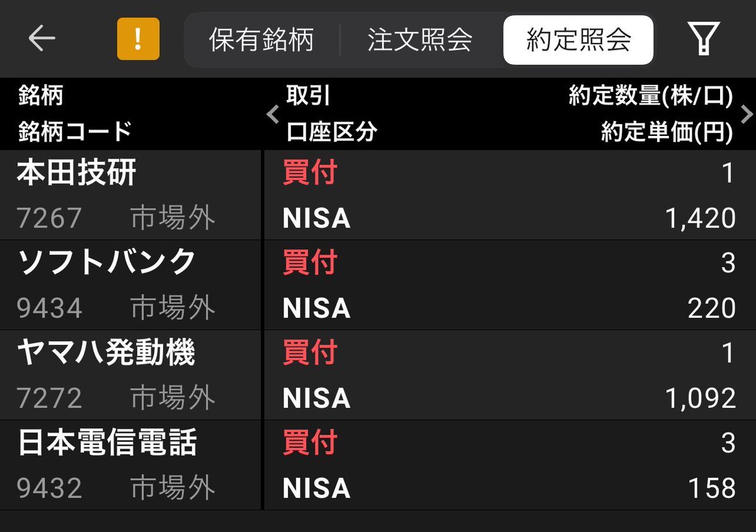The image size is (756, 532).
Task: Open the filter funnel icon
Action: 704,40
